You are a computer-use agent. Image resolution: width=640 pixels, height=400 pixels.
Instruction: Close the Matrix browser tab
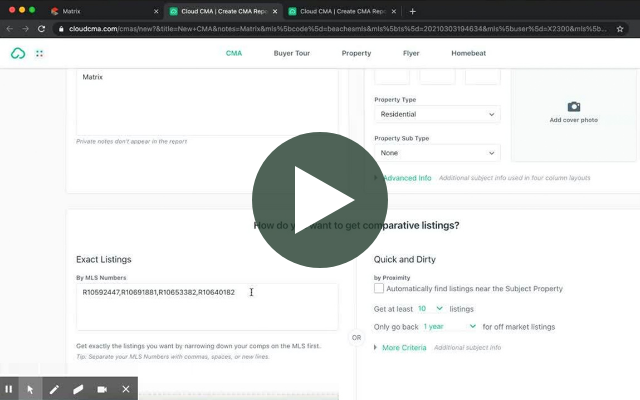coord(156,11)
